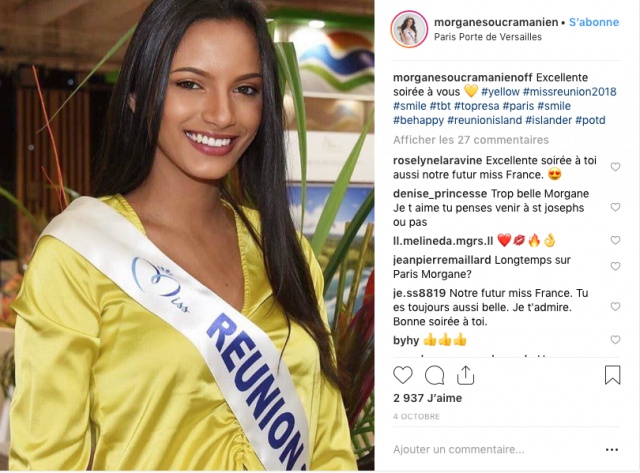Like ll.melineda.mgrs.ll's comment heart
This screenshot has height=473, width=640.
pos(615,240)
